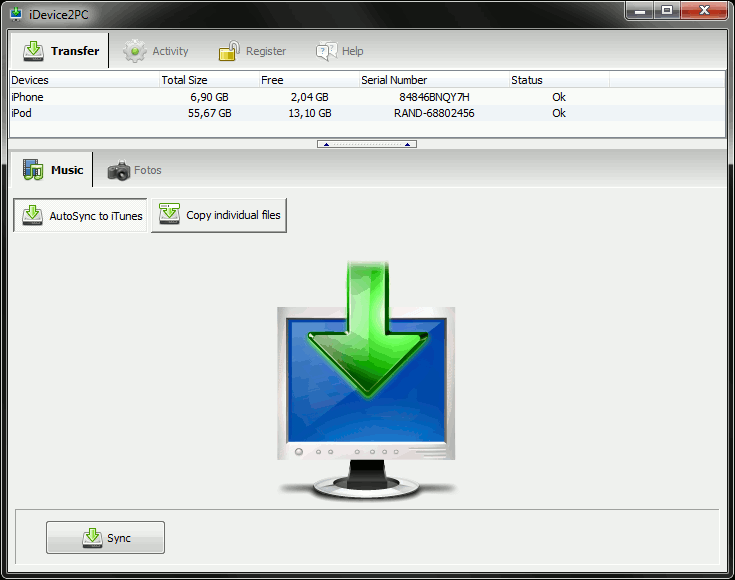Click the Help speech bubble icon
The width and height of the screenshot is (735, 580).
point(326,51)
